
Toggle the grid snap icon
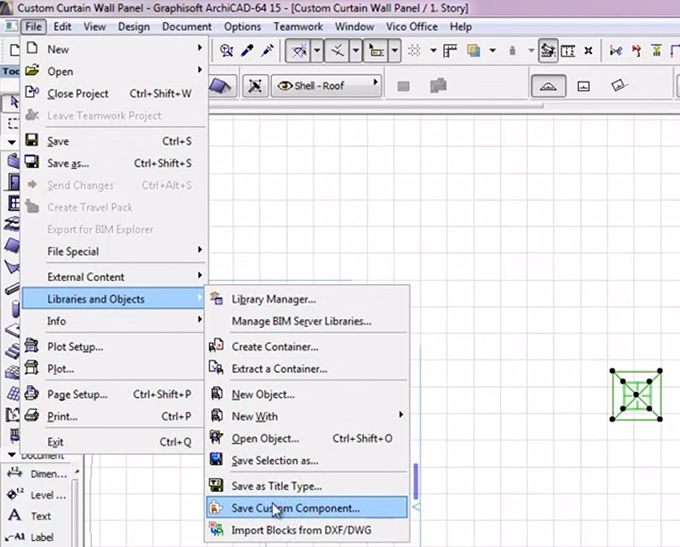[x=414, y=51]
